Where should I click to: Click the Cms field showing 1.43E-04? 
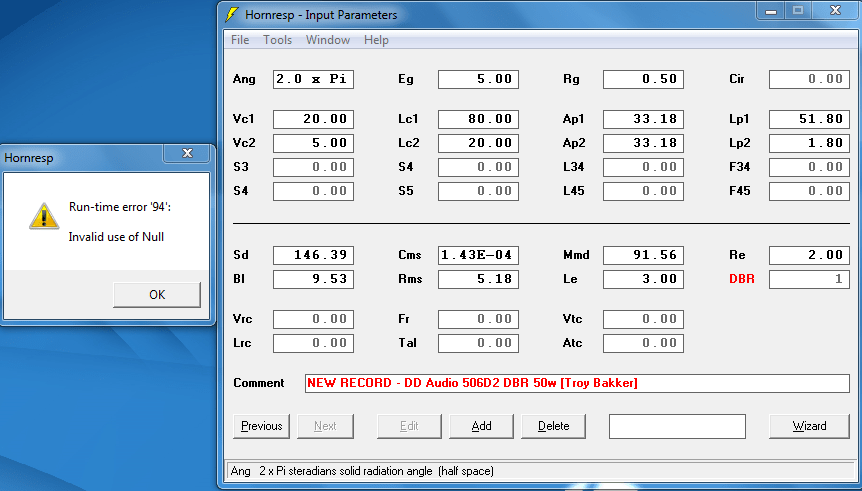click(478, 255)
